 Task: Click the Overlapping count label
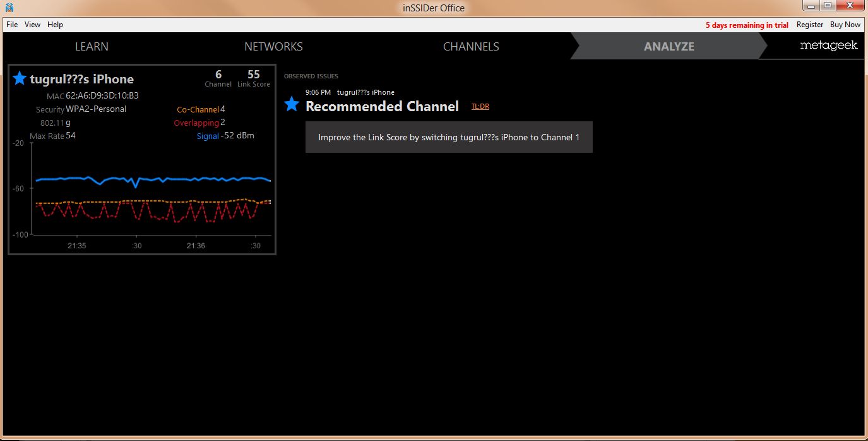[x=196, y=123]
